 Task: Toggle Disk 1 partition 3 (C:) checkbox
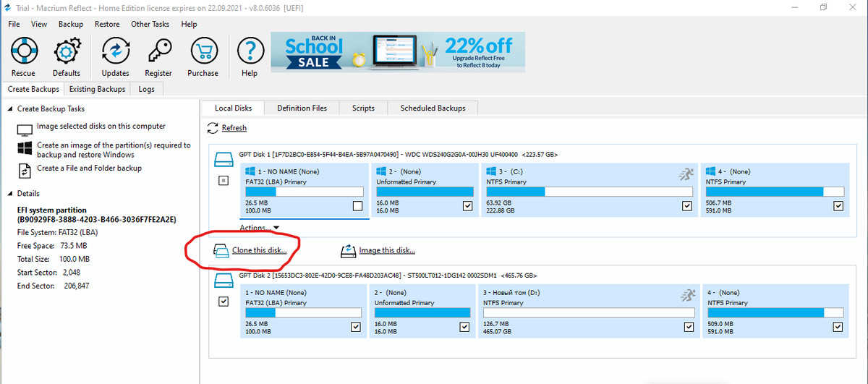pyautogui.click(x=687, y=207)
